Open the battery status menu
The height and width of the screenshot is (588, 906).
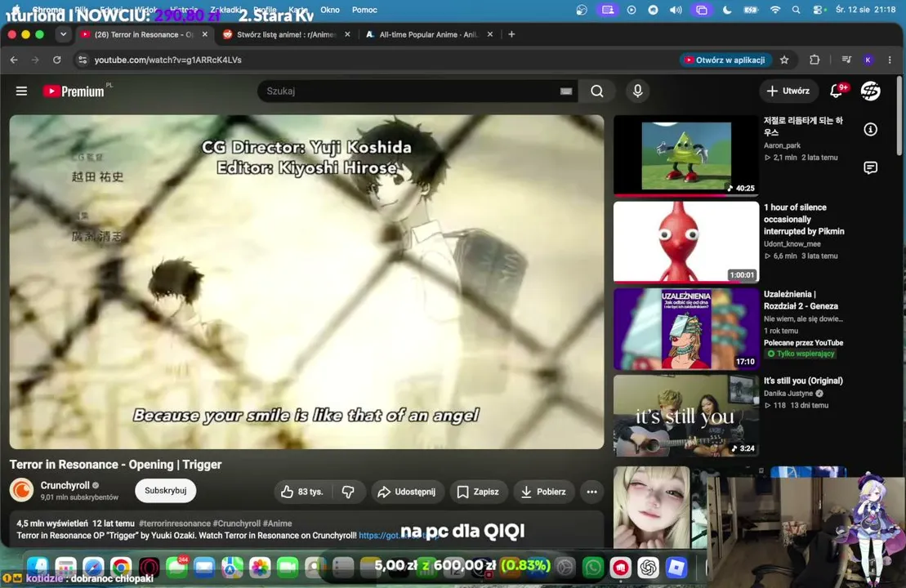751,10
